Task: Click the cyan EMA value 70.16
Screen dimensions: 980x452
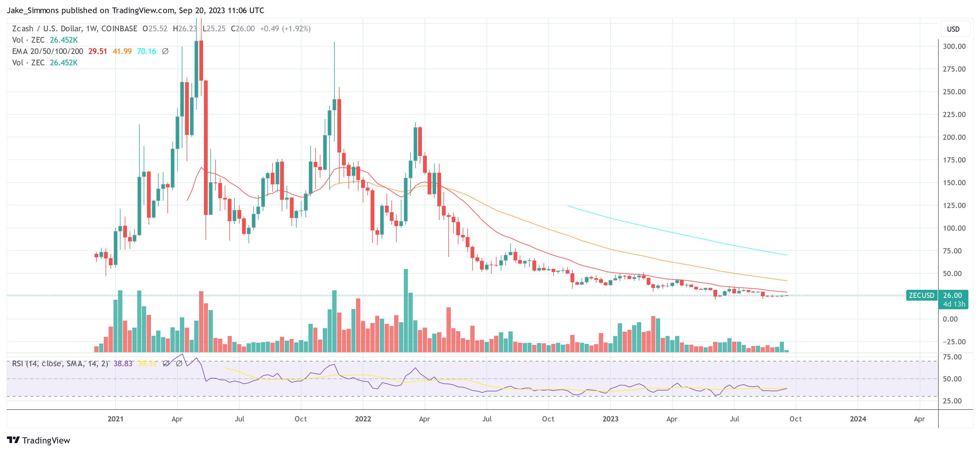Action: [146, 51]
